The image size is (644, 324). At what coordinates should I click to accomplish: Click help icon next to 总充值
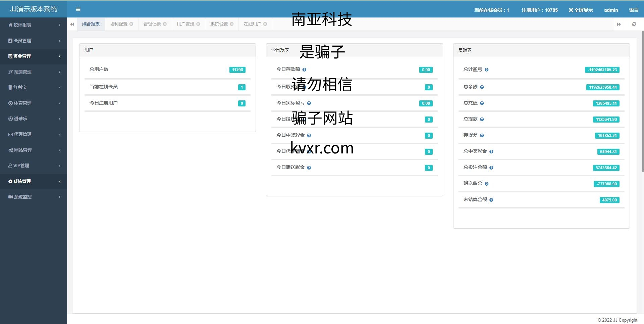(482, 103)
